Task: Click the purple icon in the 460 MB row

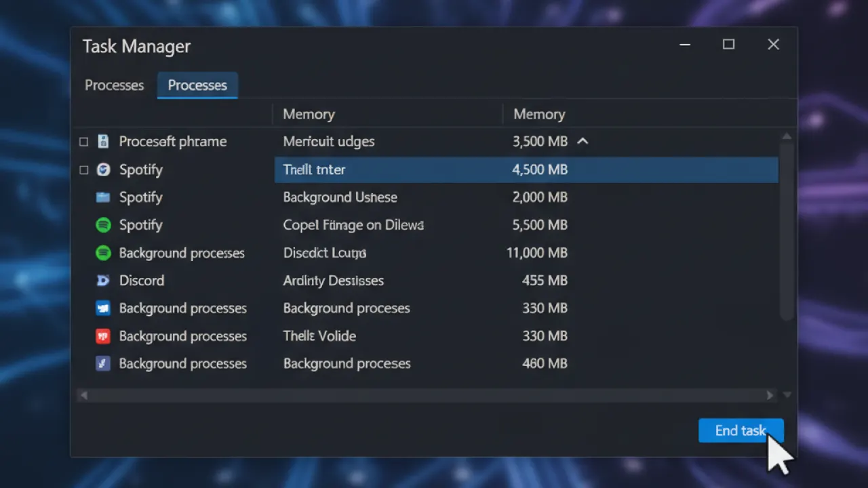Action: pos(103,364)
